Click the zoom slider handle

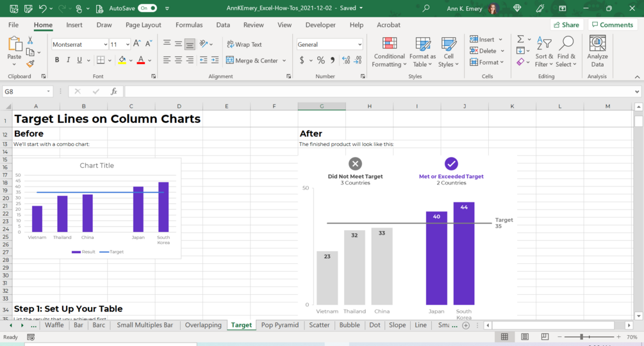pyautogui.click(x=582, y=337)
